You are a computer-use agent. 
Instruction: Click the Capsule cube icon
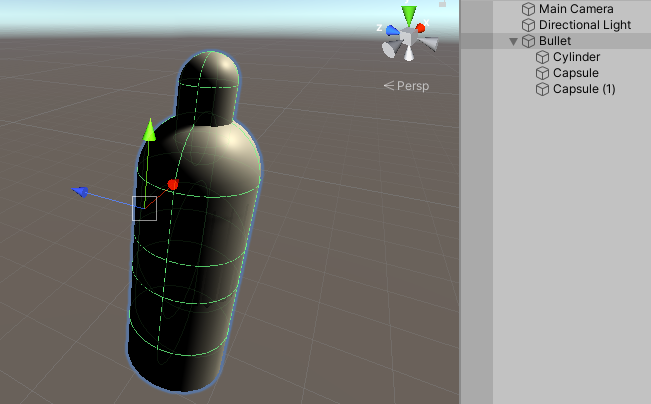tap(542, 73)
